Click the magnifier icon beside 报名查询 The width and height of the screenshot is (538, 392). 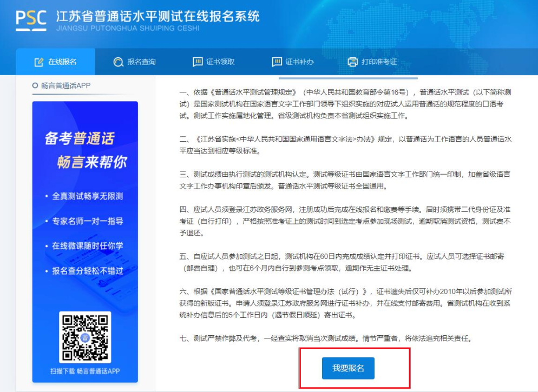pos(118,62)
